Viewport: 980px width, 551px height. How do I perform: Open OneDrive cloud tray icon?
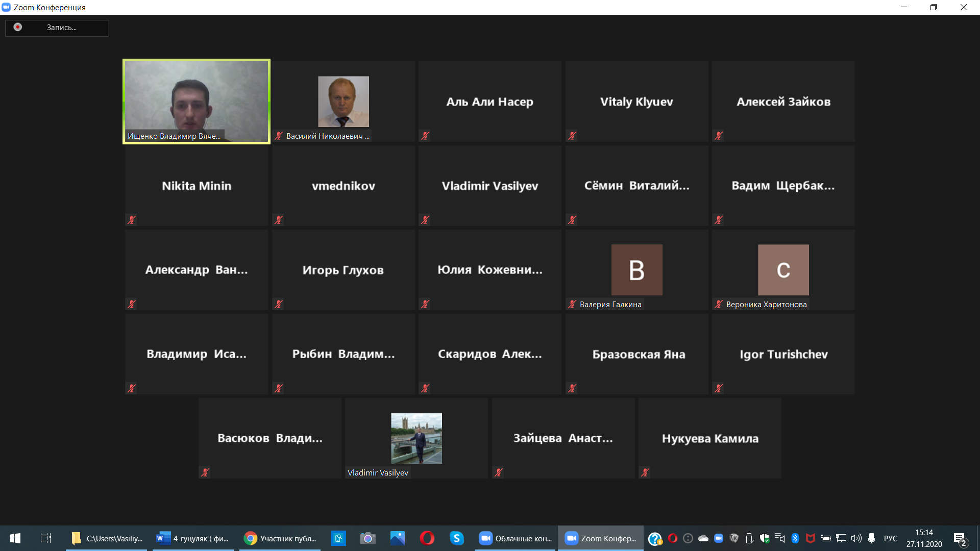(703, 538)
